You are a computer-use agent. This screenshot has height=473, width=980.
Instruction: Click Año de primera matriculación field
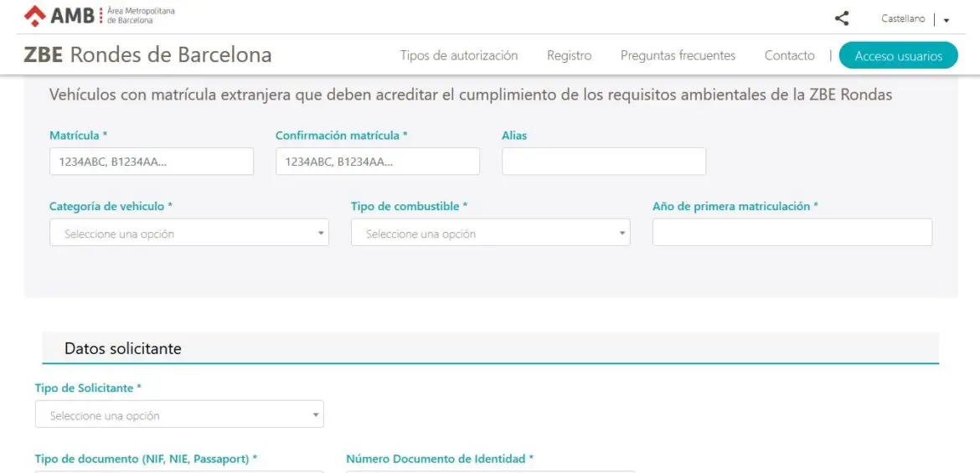(792, 233)
